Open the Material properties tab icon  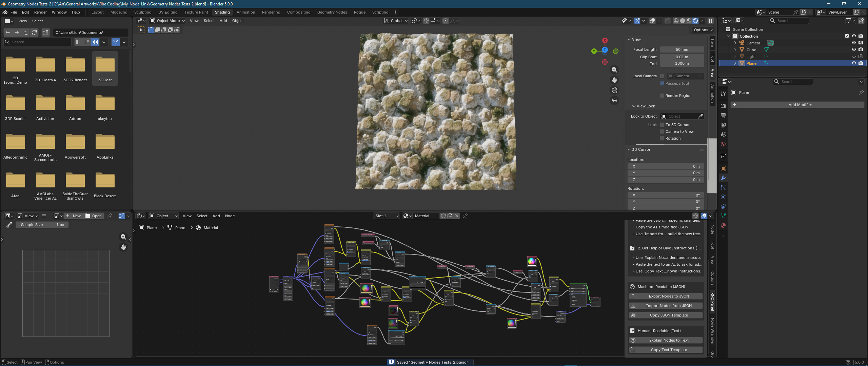point(723,225)
